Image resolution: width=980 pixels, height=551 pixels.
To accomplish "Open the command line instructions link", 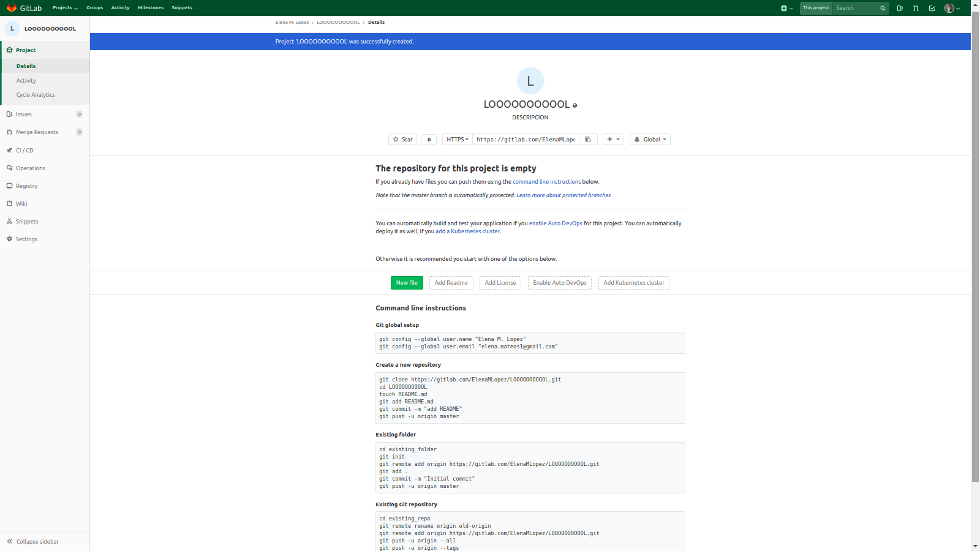I will 546,182.
